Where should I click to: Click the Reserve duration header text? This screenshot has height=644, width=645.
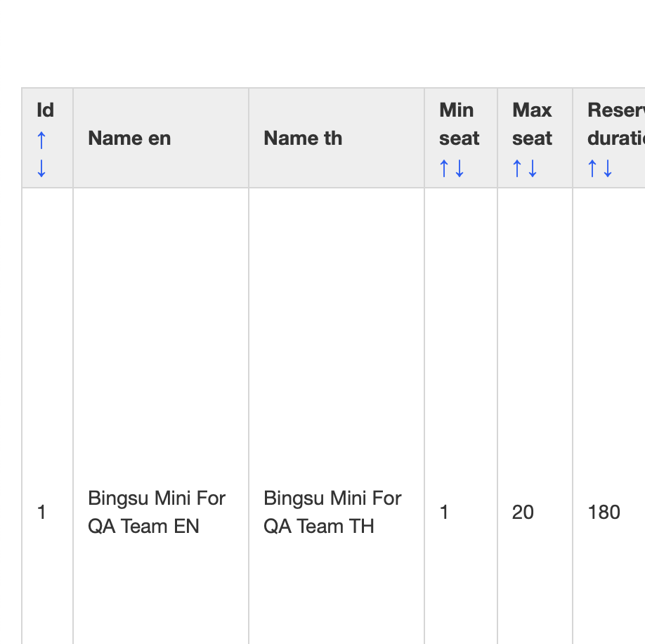[615, 124]
